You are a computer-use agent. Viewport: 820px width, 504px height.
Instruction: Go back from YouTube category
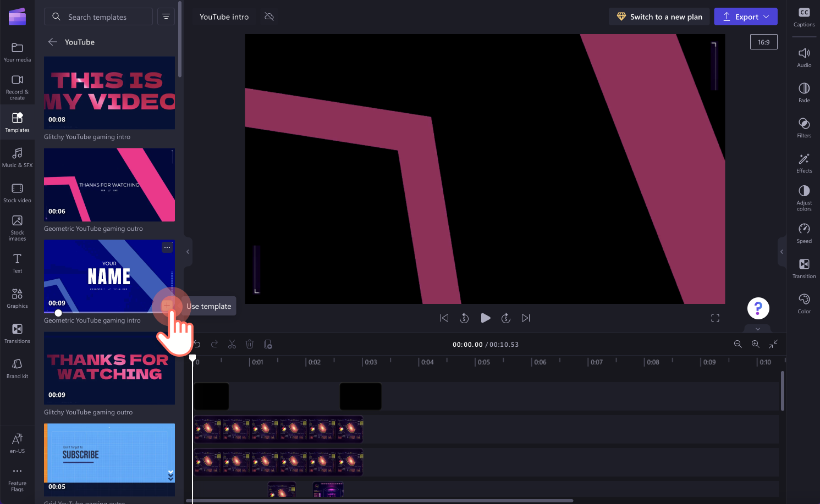[53, 42]
